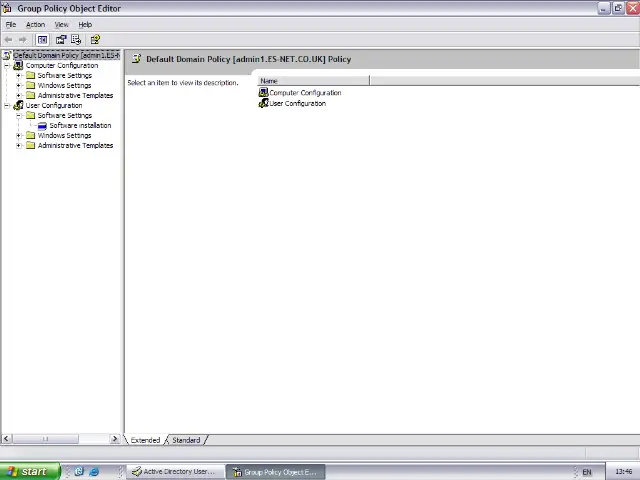Viewport: 640px width, 480px height.
Task: Collapse User Configuration node
Action: tap(7, 105)
